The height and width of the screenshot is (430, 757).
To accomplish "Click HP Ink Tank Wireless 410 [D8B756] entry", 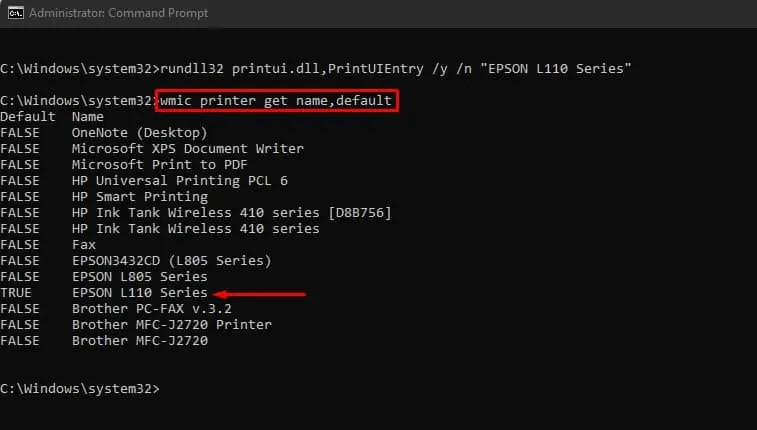I will click(231, 213).
